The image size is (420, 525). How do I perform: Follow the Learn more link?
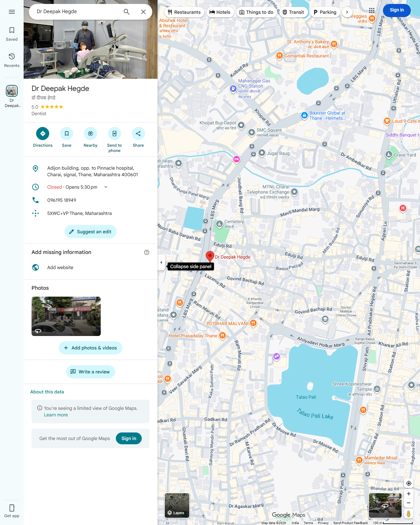pyautogui.click(x=56, y=415)
